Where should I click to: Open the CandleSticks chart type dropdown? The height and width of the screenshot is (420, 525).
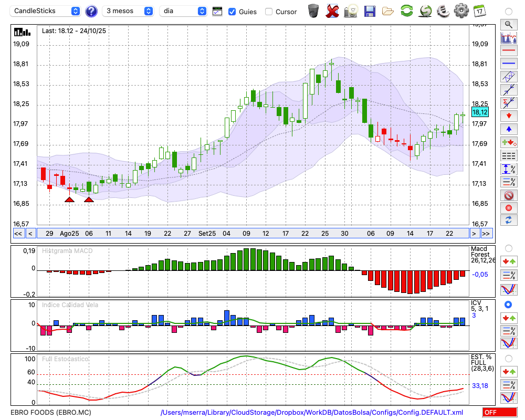46,11
